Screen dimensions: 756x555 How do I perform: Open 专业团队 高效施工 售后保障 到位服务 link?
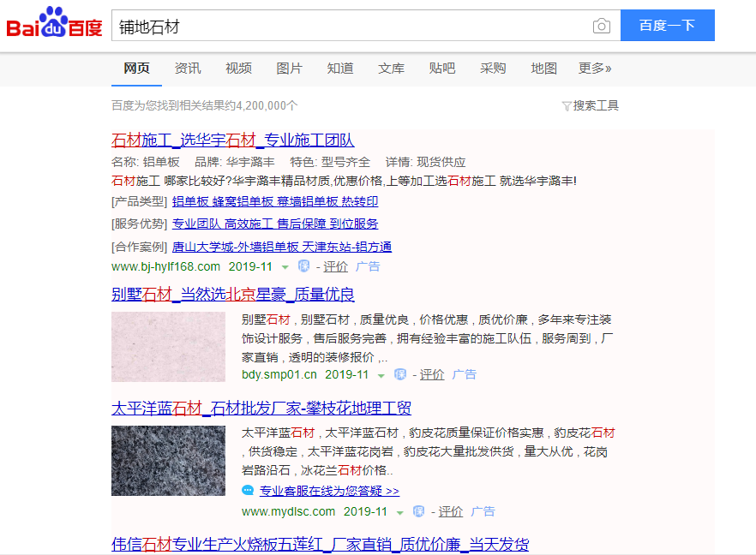pyautogui.click(x=275, y=224)
